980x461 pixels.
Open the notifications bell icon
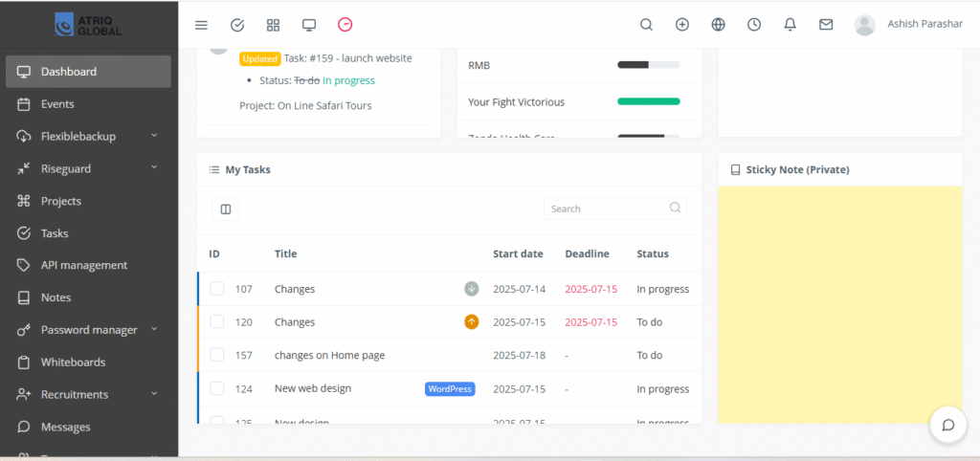pos(790,25)
